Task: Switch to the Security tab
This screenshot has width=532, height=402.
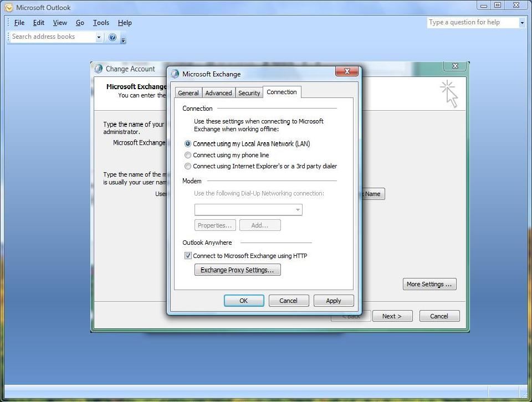Action: tap(249, 93)
